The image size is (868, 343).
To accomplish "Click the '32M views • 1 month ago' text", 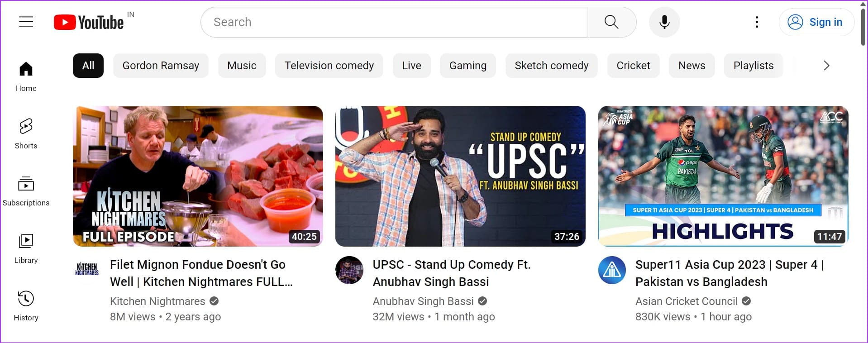I will coord(434,317).
